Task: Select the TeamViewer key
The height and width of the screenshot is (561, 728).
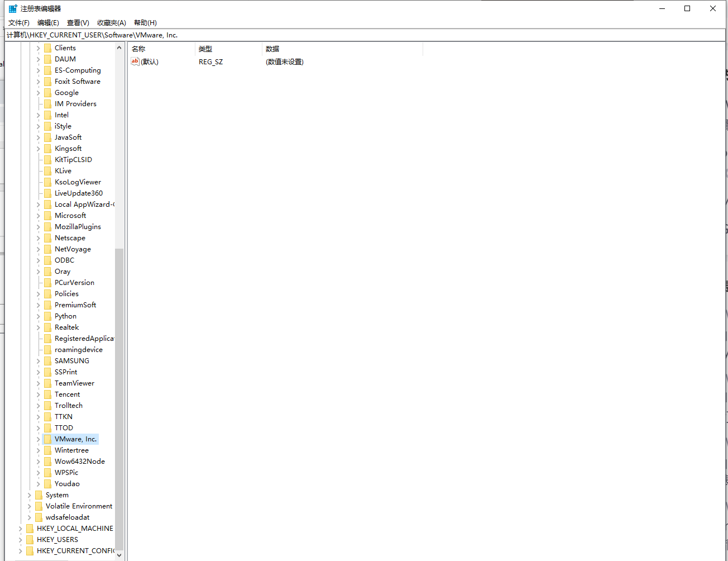Action: 74,383
